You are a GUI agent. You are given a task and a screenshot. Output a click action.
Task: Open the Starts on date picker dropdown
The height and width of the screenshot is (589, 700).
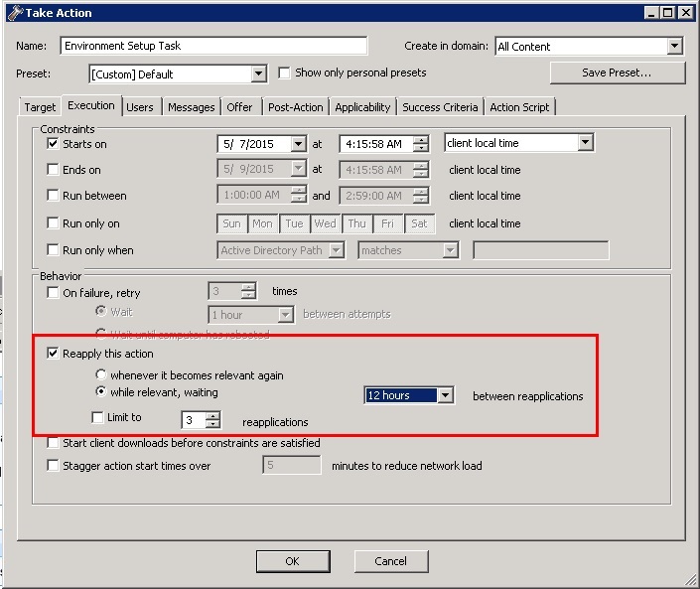click(x=298, y=144)
